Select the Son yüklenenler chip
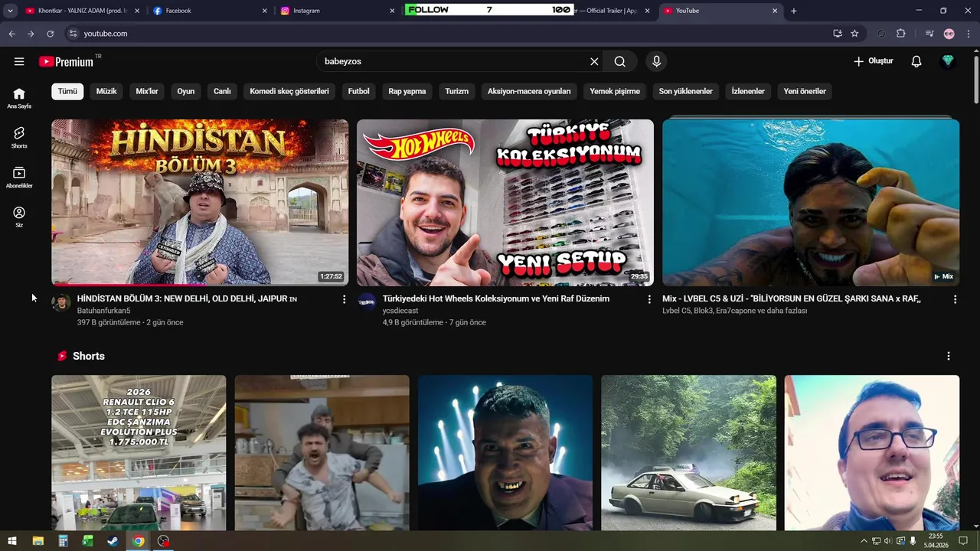The height and width of the screenshot is (551, 980). click(x=686, y=91)
